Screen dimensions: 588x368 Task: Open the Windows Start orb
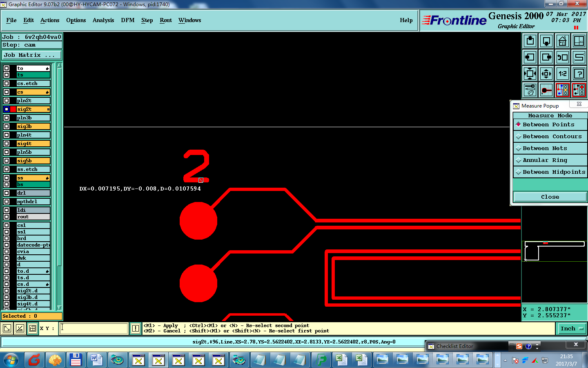tap(11, 360)
